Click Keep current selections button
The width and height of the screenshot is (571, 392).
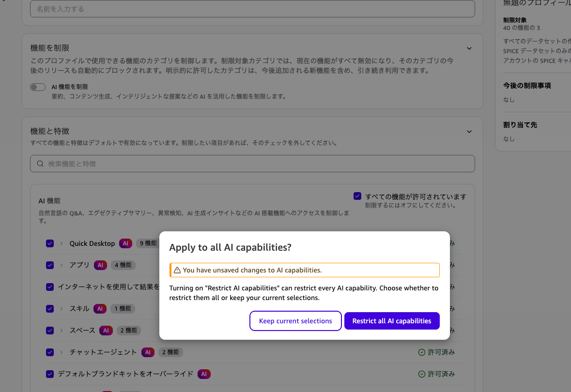[x=295, y=321]
